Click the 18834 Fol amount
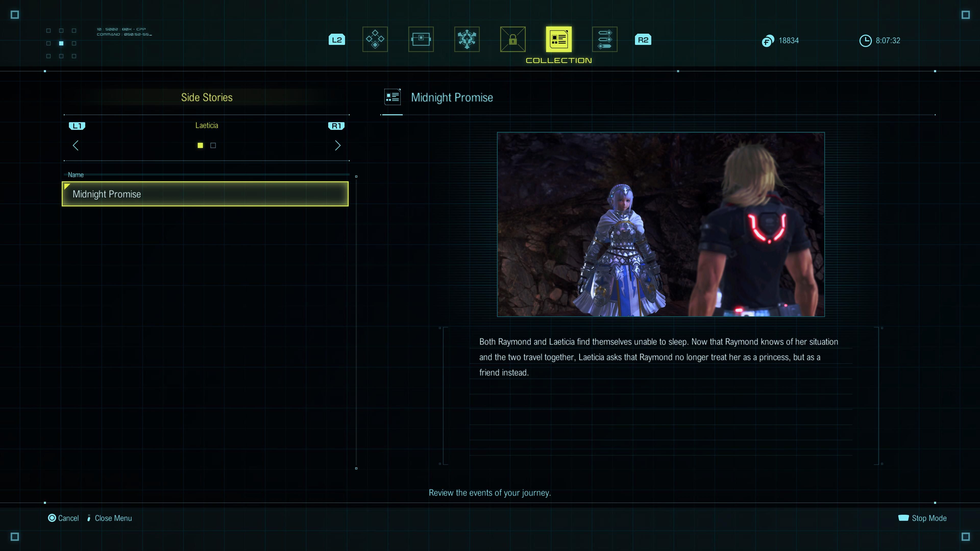The width and height of the screenshot is (980, 551). tap(789, 41)
